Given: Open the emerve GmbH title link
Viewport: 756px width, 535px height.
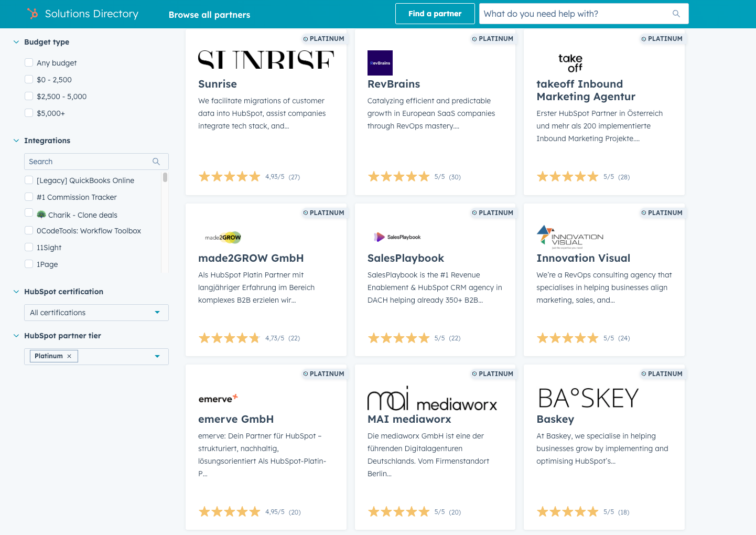Looking at the screenshot, I should [236, 419].
